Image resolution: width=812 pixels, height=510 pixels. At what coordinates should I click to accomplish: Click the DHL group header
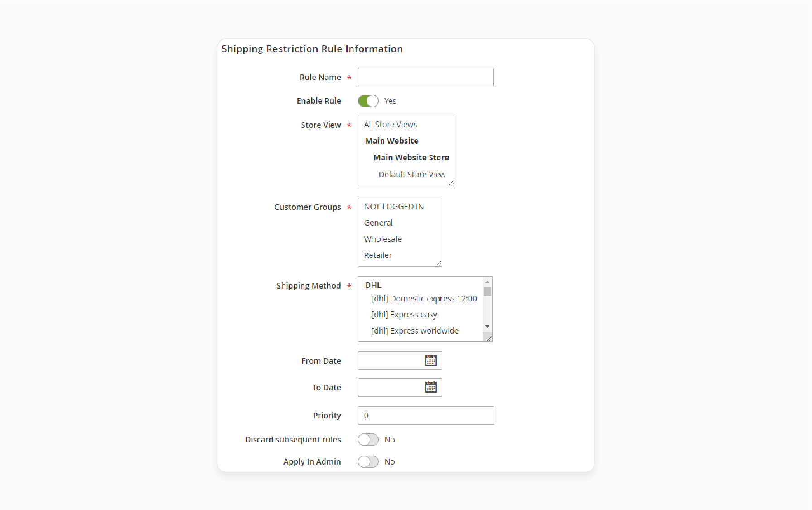(x=373, y=285)
